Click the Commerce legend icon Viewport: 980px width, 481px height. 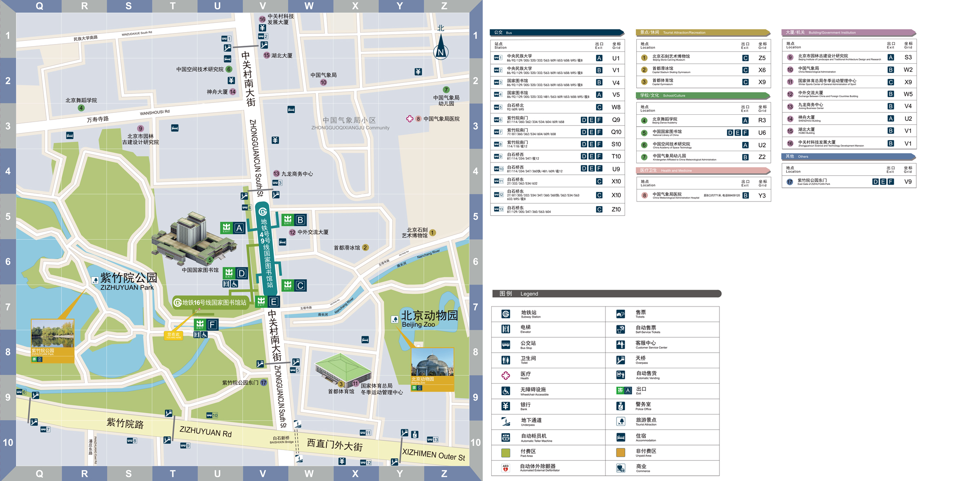621,468
